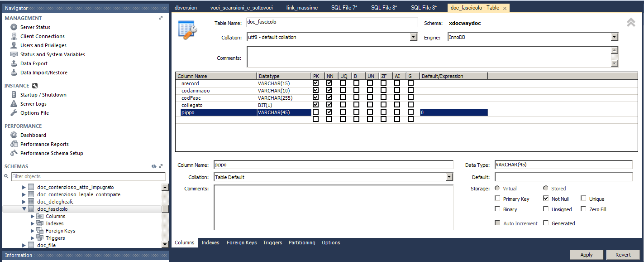Click the refresh schemas icon

[x=154, y=166]
